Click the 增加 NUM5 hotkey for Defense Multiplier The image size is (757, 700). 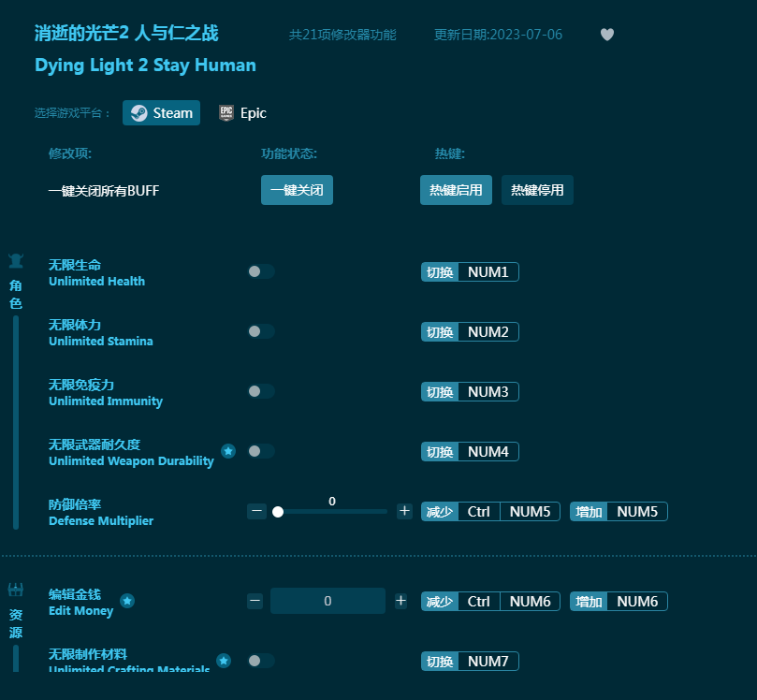619,511
